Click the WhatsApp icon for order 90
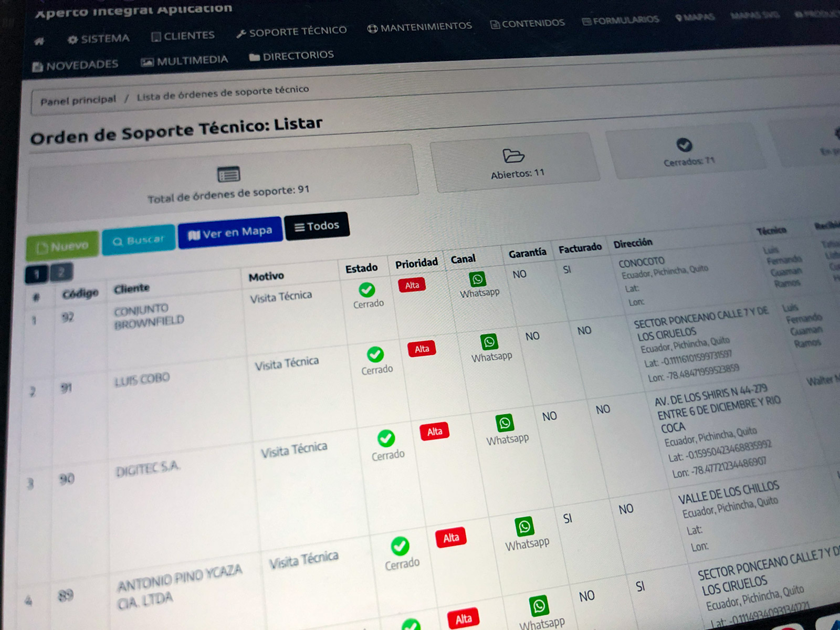 click(x=505, y=423)
